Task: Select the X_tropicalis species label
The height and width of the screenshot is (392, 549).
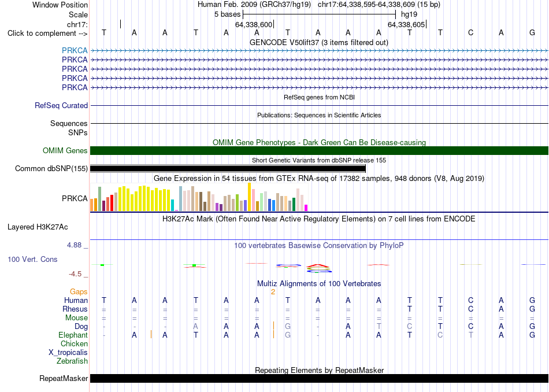Action: 68,353
